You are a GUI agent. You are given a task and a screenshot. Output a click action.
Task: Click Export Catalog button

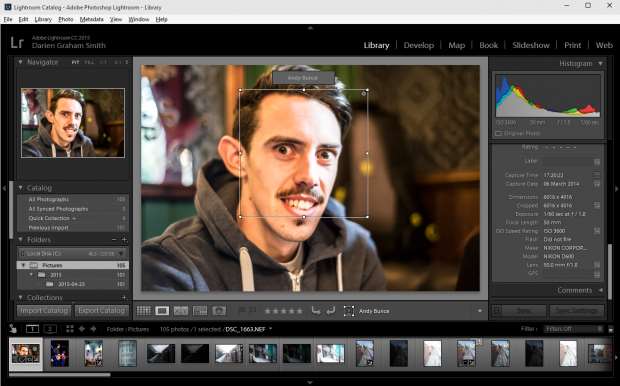coord(102,310)
